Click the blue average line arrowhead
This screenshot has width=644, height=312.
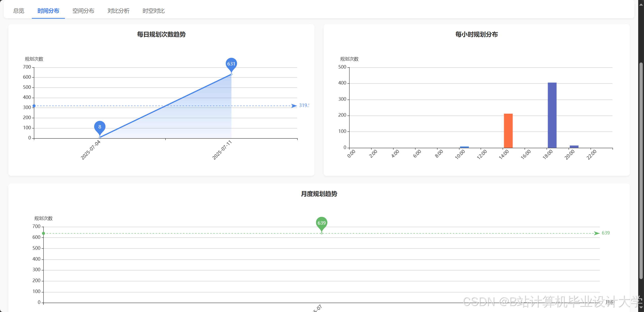coord(294,106)
